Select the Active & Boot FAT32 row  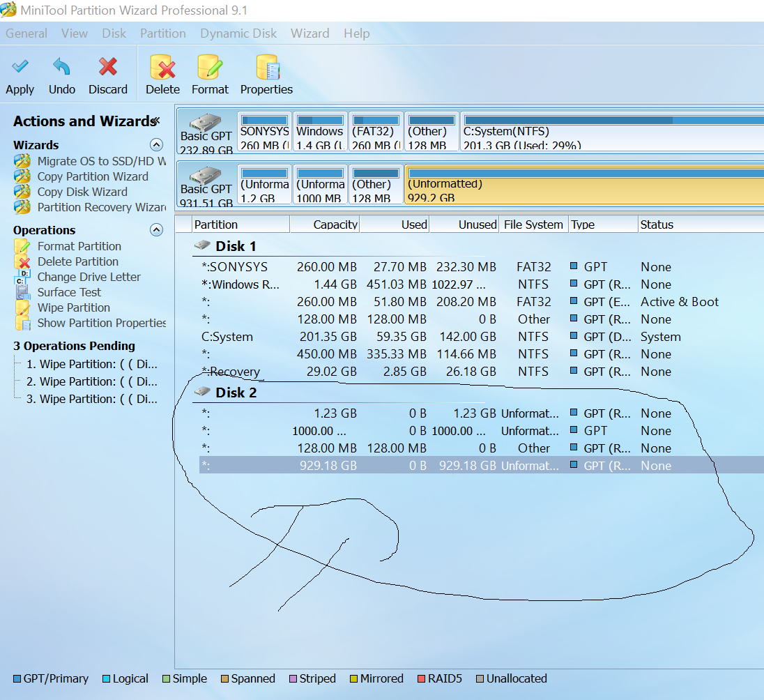pyautogui.click(x=482, y=302)
